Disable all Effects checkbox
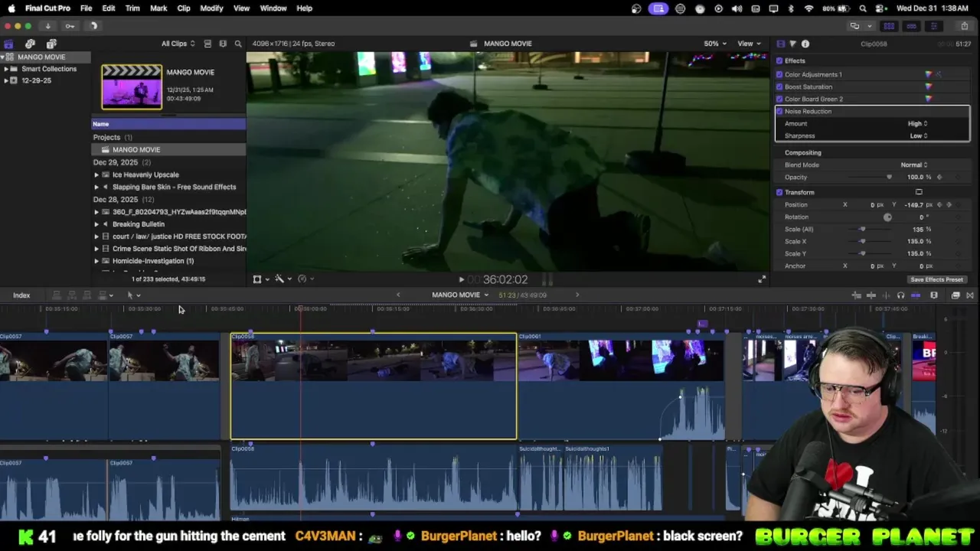The width and height of the screenshot is (980, 551). point(779,60)
